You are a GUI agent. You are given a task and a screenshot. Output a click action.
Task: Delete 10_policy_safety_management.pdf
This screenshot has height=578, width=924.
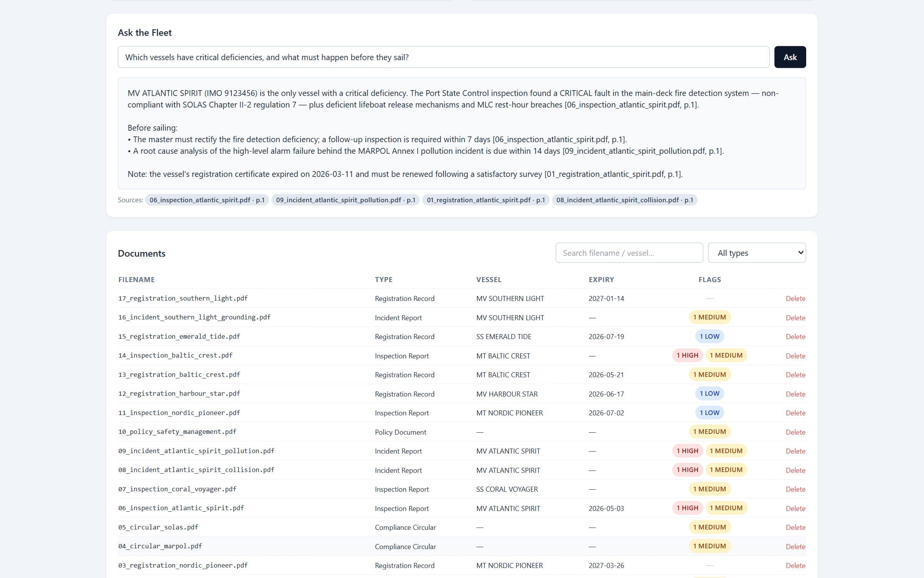tap(795, 432)
